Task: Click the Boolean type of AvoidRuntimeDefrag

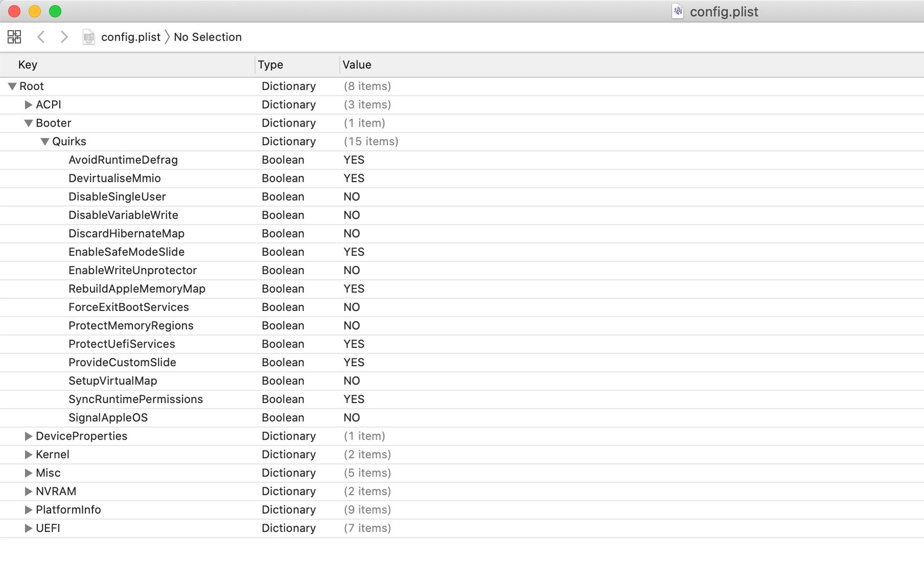Action: click(283, 160)
